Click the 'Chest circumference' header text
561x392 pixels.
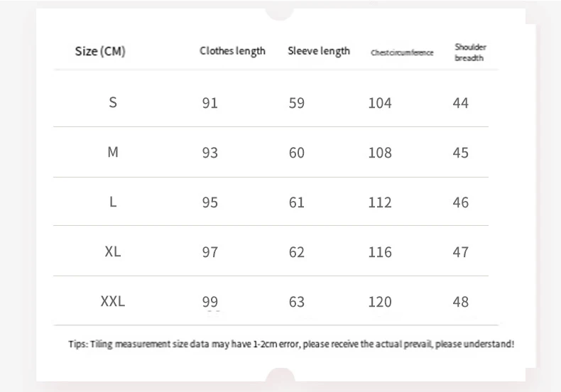pos(402,53)
